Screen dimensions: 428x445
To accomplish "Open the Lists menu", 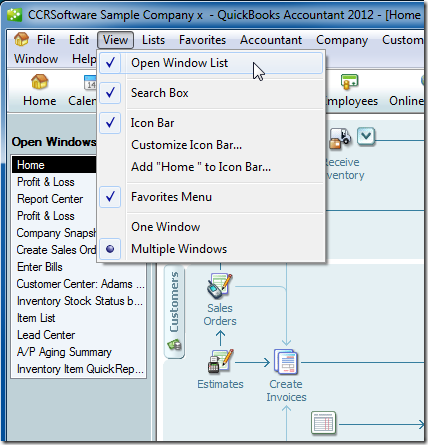I will (x=153, y=40).
